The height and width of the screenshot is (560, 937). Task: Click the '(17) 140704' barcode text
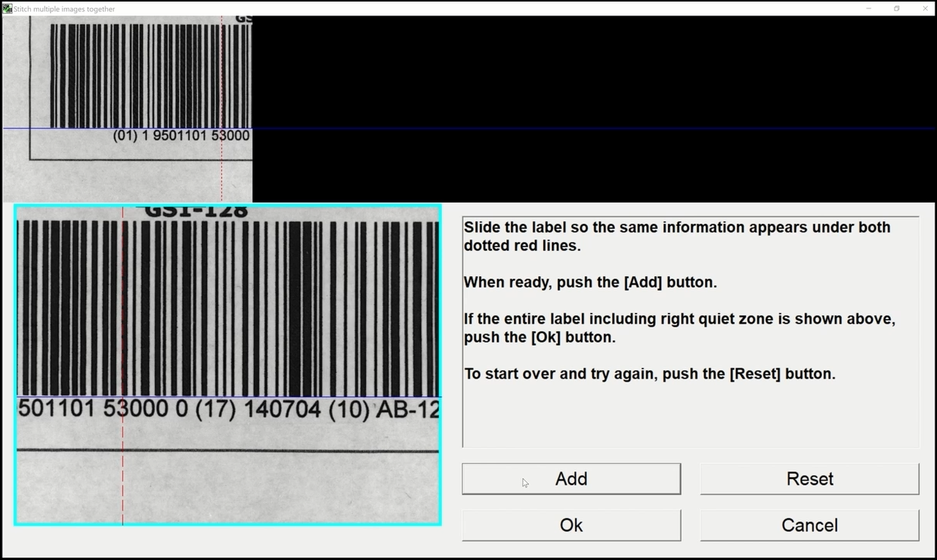258,409
